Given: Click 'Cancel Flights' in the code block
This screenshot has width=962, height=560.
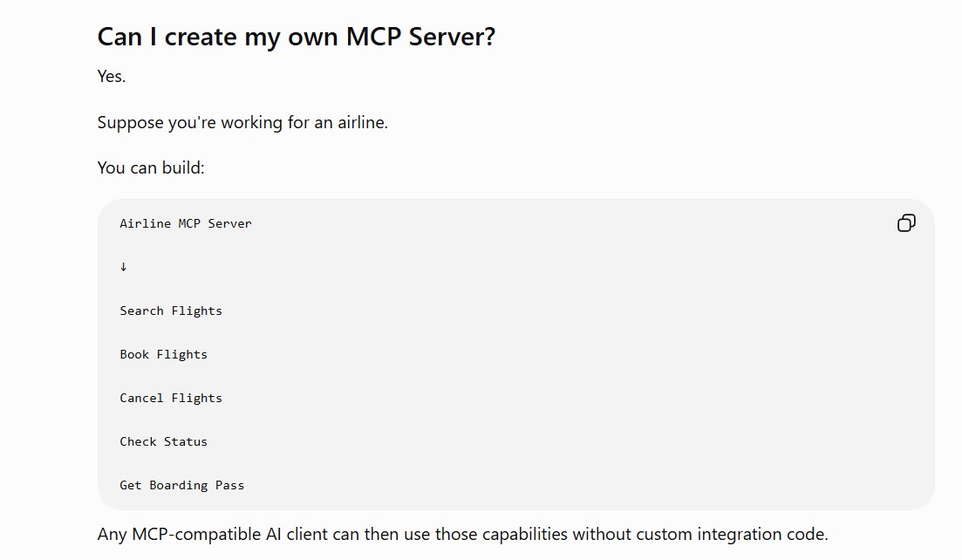Looking at the screenshot, I should pos(171,398).
